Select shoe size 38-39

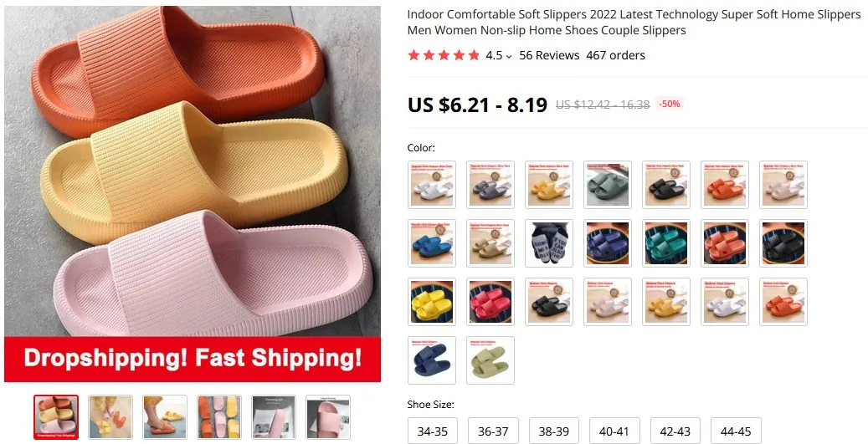click(553, 431)
